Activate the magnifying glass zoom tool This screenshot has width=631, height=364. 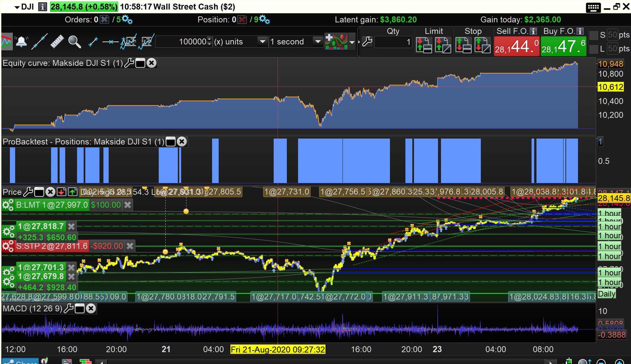point(74,42)
